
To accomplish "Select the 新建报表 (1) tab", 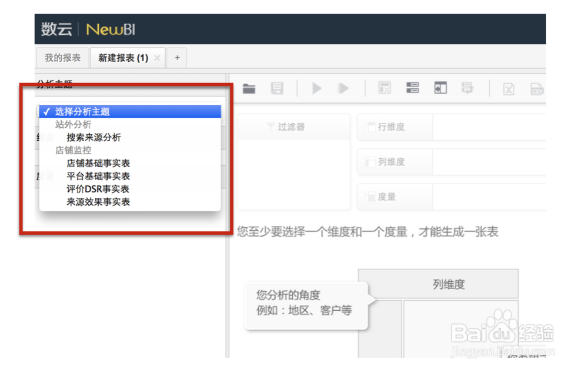I will click(123, 58).
